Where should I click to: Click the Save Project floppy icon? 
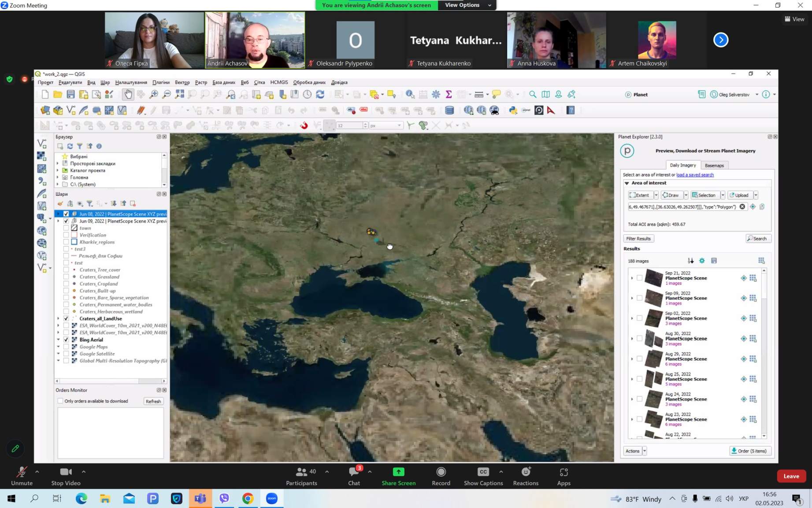70,94
